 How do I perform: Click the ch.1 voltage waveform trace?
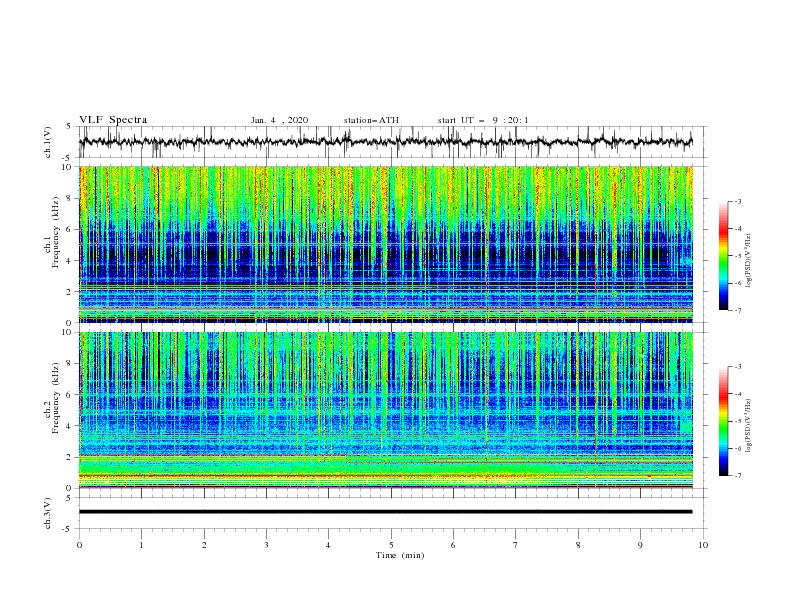point(385,142)
